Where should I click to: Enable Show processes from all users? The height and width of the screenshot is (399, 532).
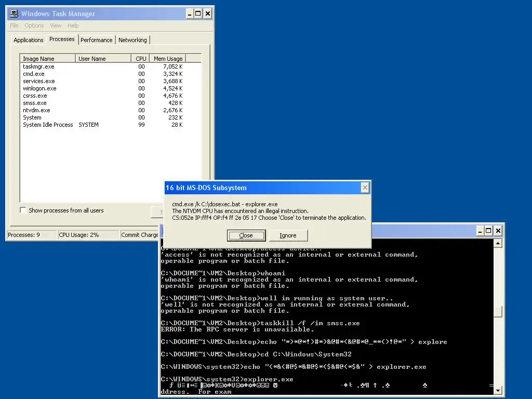pyautogui.click(x=23, y=210)
